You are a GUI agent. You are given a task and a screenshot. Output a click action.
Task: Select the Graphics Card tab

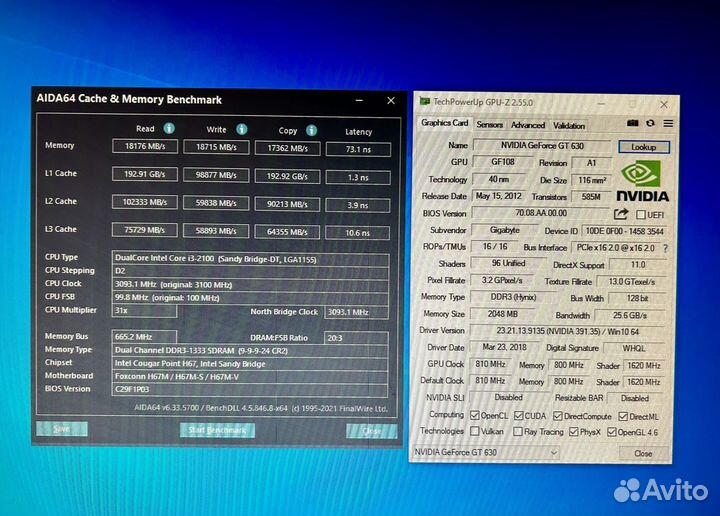pos(444,123)
